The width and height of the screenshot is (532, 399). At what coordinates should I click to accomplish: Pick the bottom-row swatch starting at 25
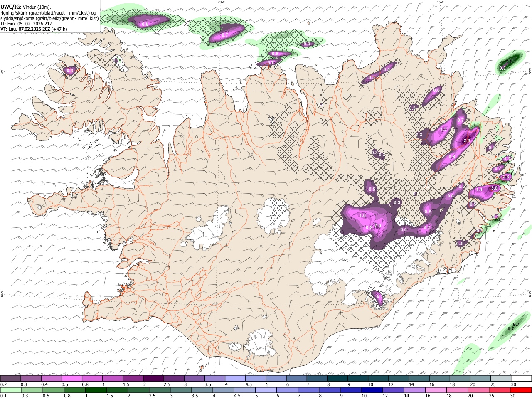500,390
